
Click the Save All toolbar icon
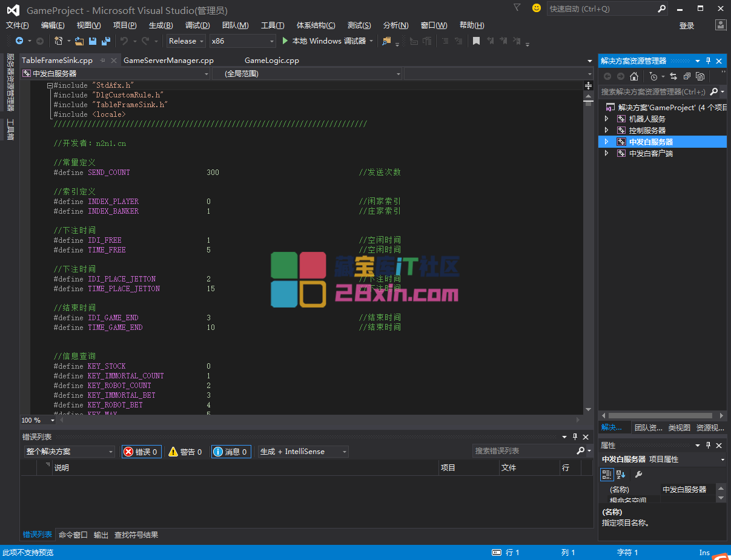coord(105,41)
